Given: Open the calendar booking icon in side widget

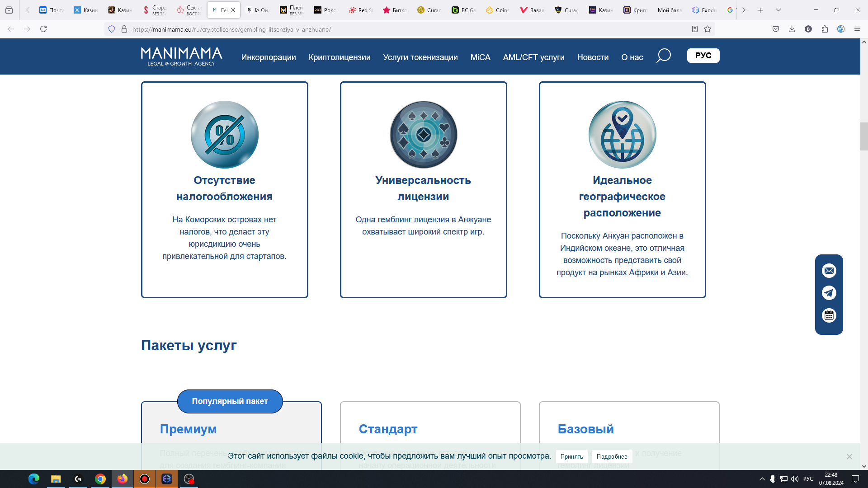Looking at the screenshot, I should 829,315.
